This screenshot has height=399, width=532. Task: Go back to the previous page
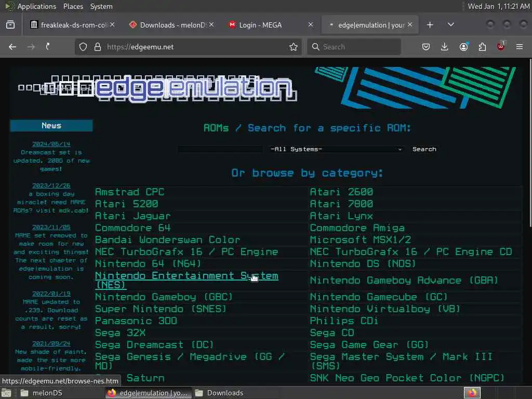[x=12, y=47]
